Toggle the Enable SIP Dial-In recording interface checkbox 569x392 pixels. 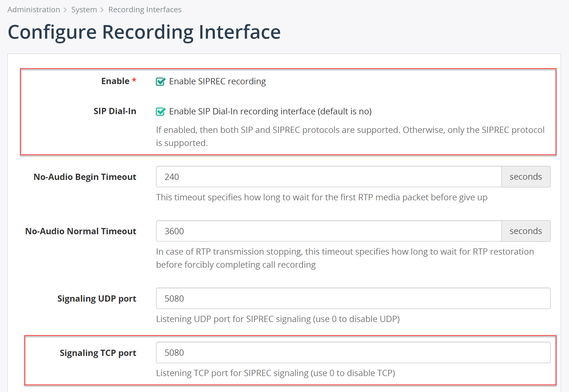coord(160,112)
